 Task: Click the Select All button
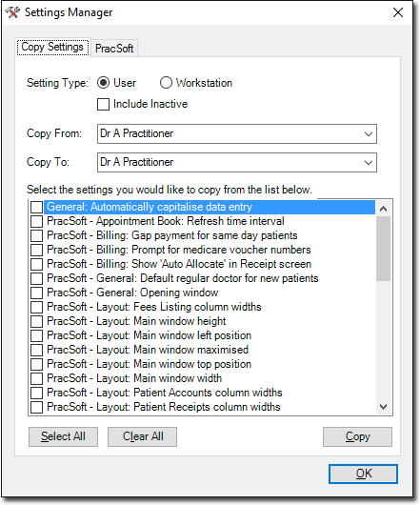(63, 436)
